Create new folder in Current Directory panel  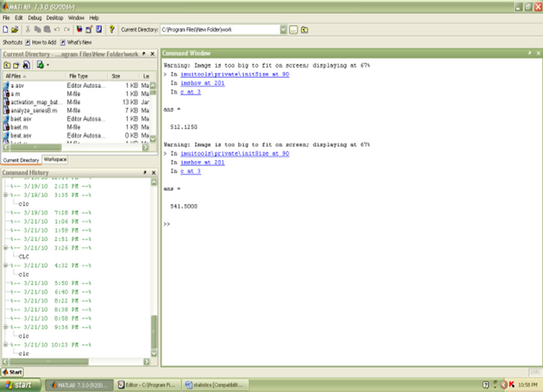coord(16,65)
